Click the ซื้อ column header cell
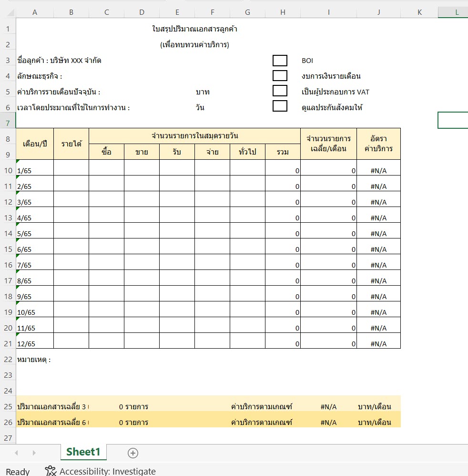The image size is (468, 476). click(106, 152)
